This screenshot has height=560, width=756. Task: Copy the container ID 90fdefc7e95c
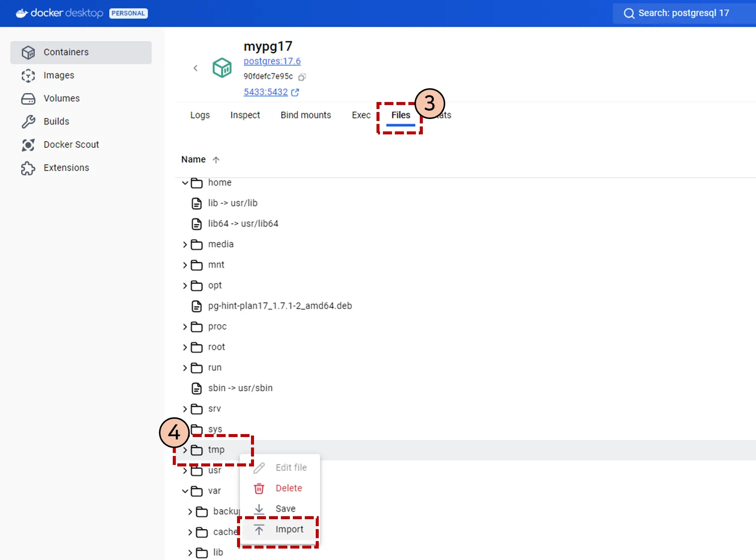[x=302, y=77]
